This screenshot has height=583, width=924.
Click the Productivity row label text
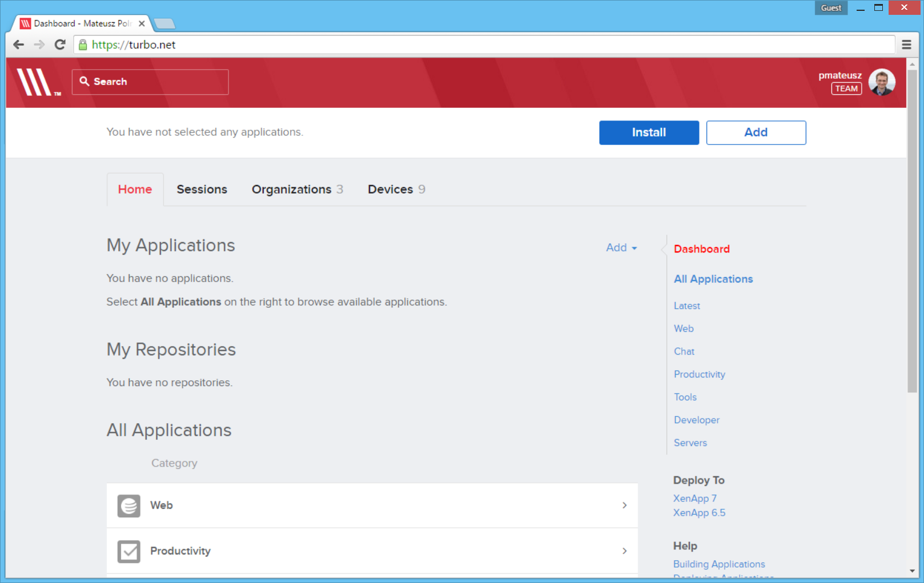[180, 551]
